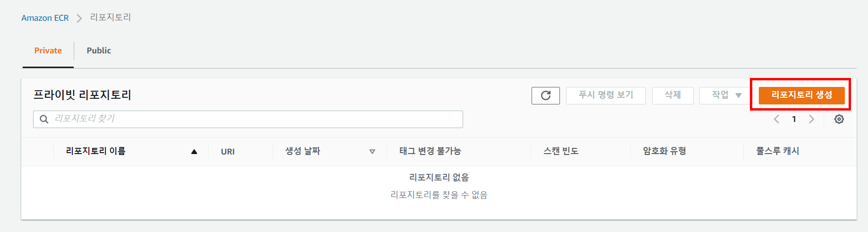
Task: Open the Amazon ECR breadcrumb link
Action: [x=45, y=18]
